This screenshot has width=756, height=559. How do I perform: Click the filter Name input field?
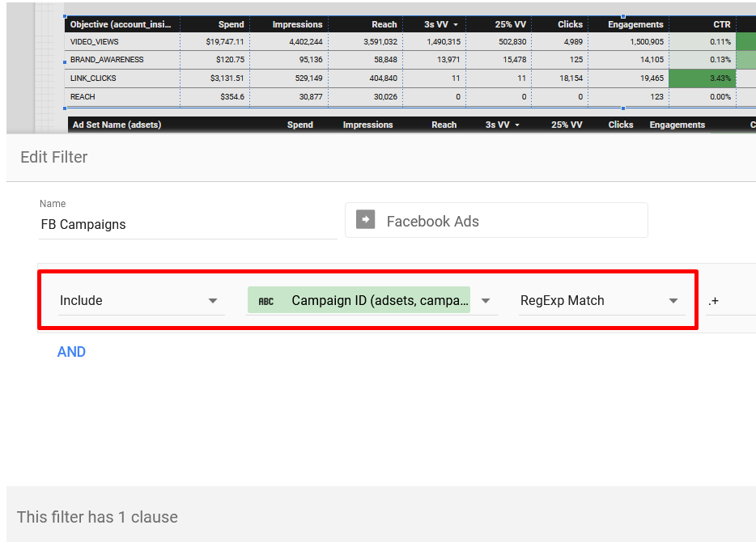[x=188, y=225]
